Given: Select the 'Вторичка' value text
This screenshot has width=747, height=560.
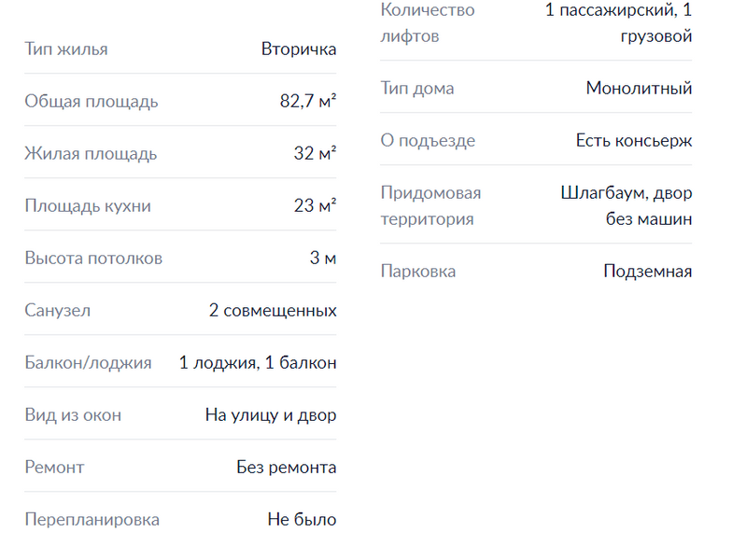Looking at the screenshot, I should [x=299, y=49].
